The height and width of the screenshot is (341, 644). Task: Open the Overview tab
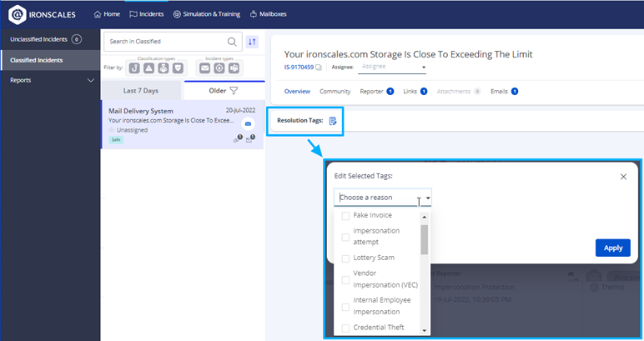[297, 92]
